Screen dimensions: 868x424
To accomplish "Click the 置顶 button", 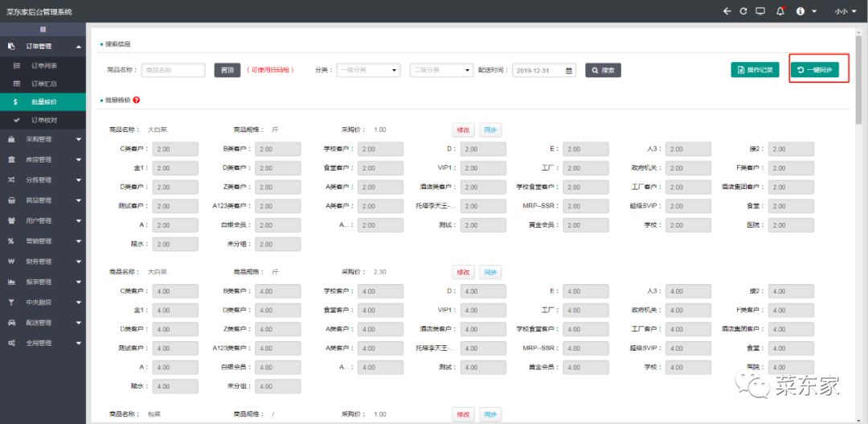I will click(227, 70).
